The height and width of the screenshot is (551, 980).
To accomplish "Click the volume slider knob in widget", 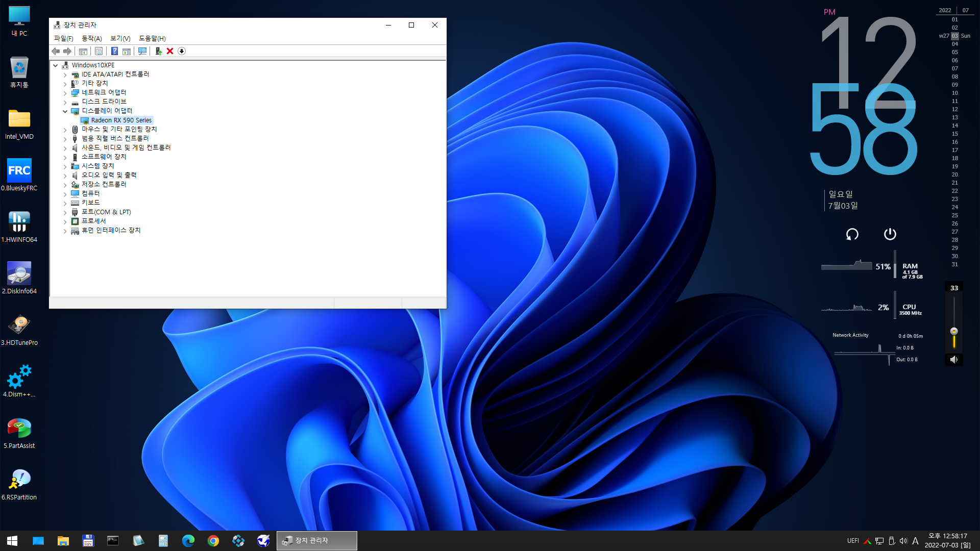I will coord(954,331).
